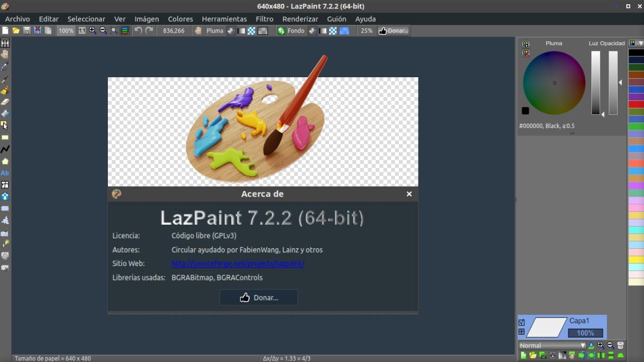Select the hand pan tool
The width and height of the screenshot is (644, 362).
[x=5, y=53]
